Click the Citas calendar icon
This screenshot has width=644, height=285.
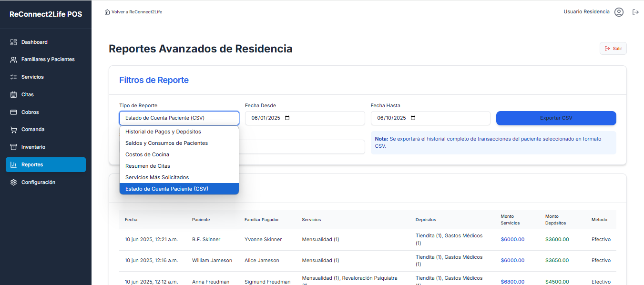click(x=13, y=94)
